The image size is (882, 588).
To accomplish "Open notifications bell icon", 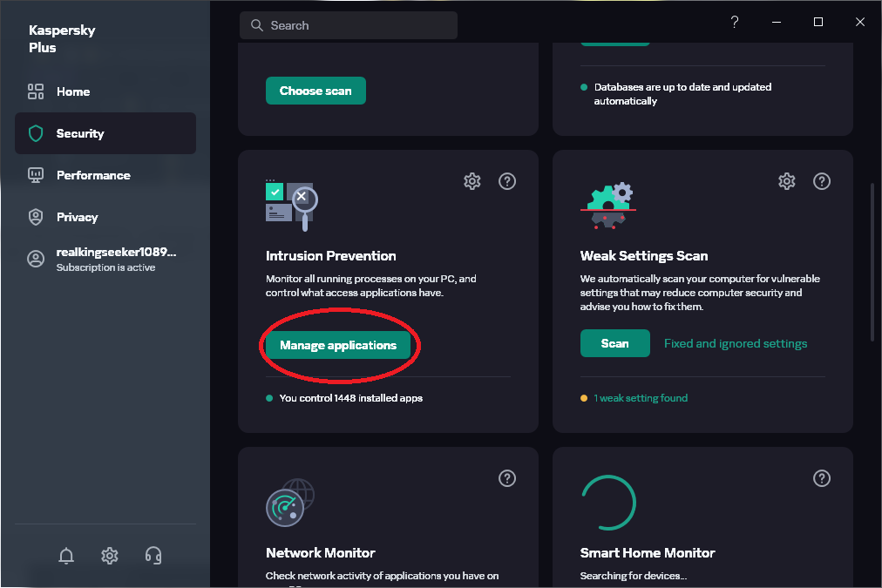I will [x=66, y=556].
